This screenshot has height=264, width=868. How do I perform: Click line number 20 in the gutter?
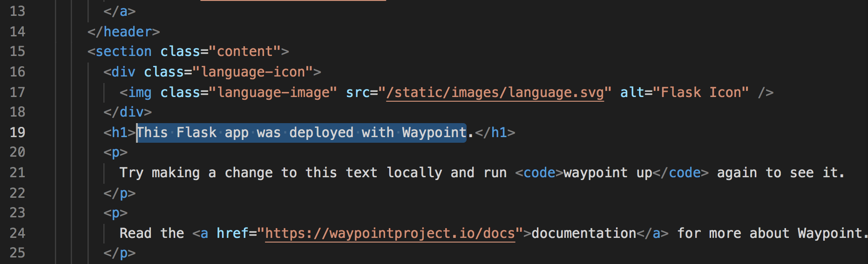(17, 152)
